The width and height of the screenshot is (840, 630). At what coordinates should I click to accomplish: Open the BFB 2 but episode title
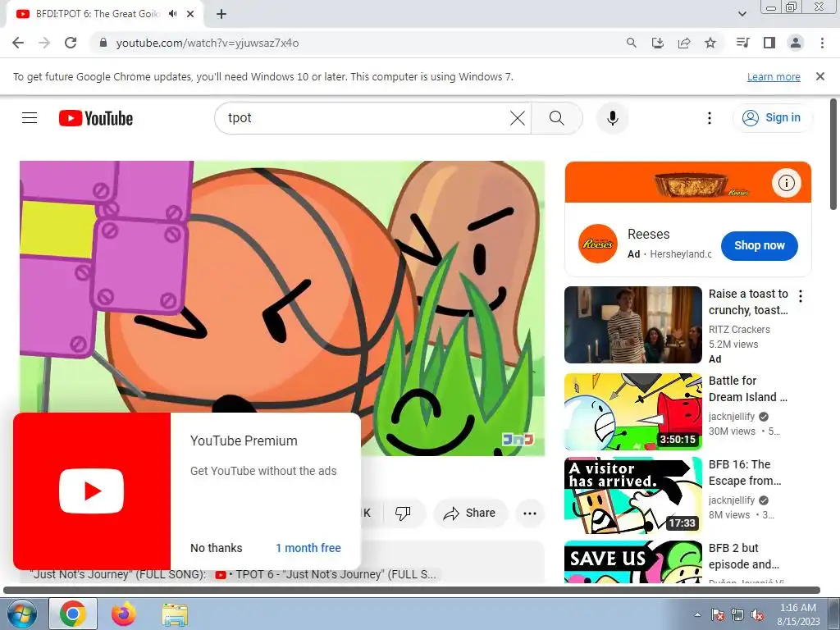coord(743,556)
